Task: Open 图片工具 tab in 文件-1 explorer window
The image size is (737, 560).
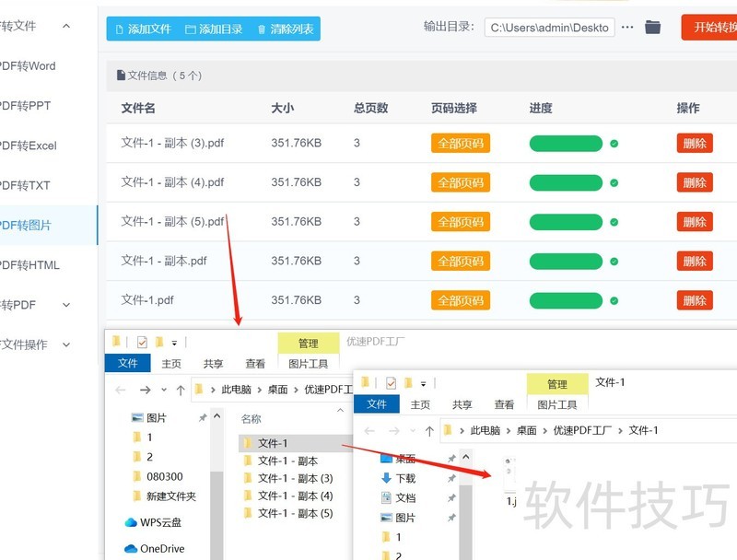Action: click(557, 404)
